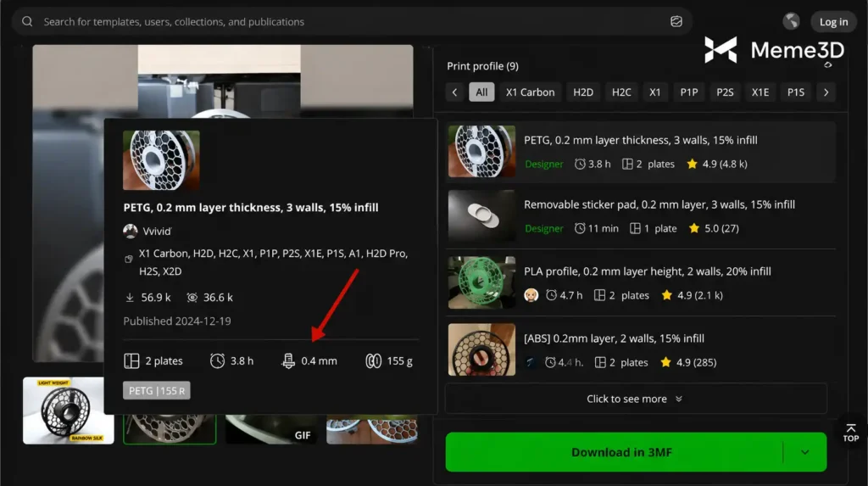The image size is (868, 486).
Task: Click the 3.8 h clock icon in PETG row
Action: pos(580,164)
